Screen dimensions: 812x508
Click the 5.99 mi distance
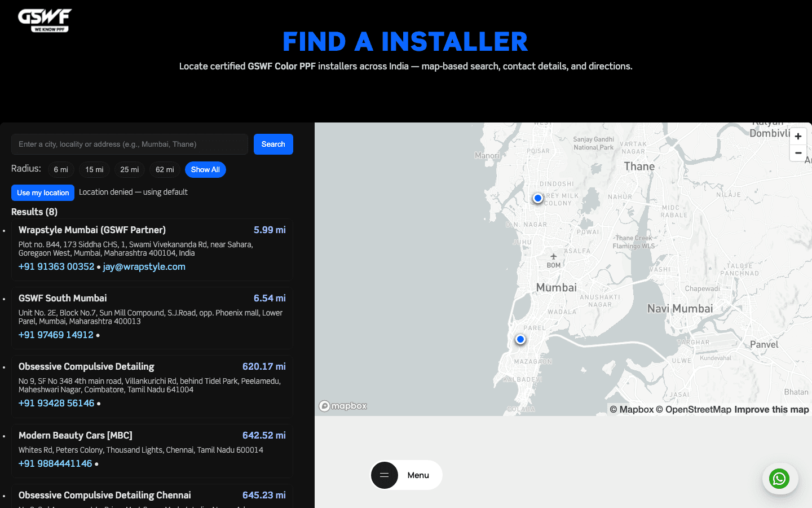click(x=270, y=230)
